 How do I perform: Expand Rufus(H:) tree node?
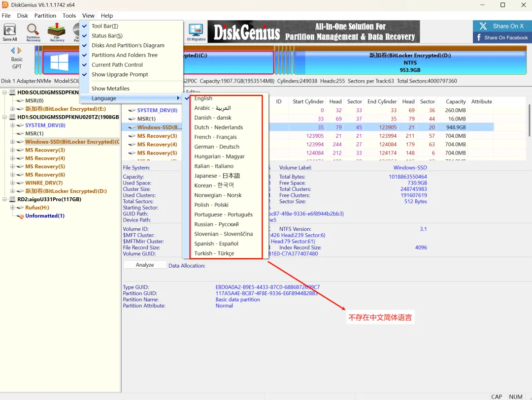12,208
